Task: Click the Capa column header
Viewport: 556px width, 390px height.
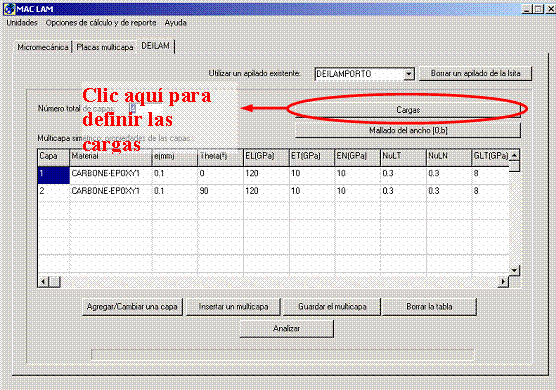Action: [x=54, y=157]
